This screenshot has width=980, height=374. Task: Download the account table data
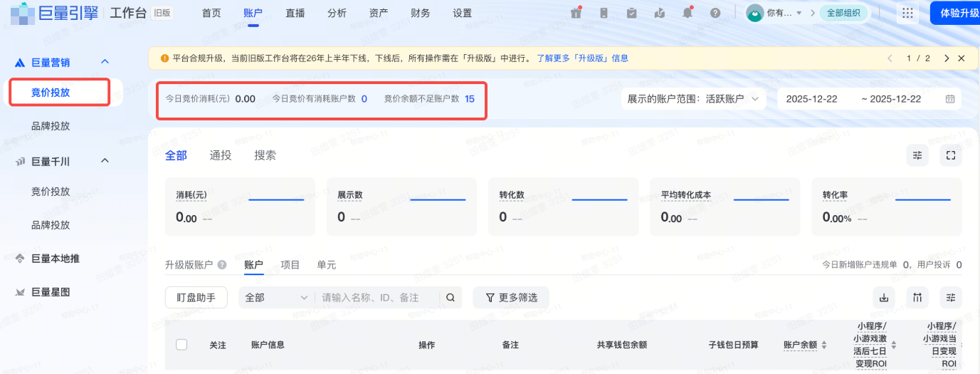click(x=884, y=298)
